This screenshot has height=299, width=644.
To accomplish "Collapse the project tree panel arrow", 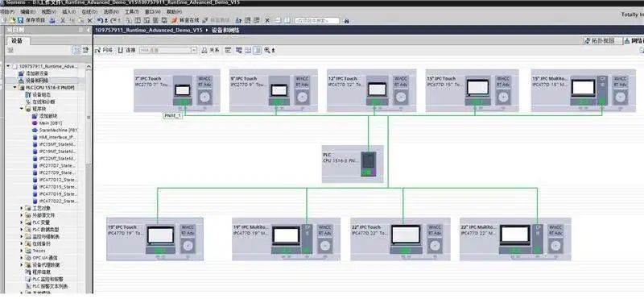I will tap(88, 30).
